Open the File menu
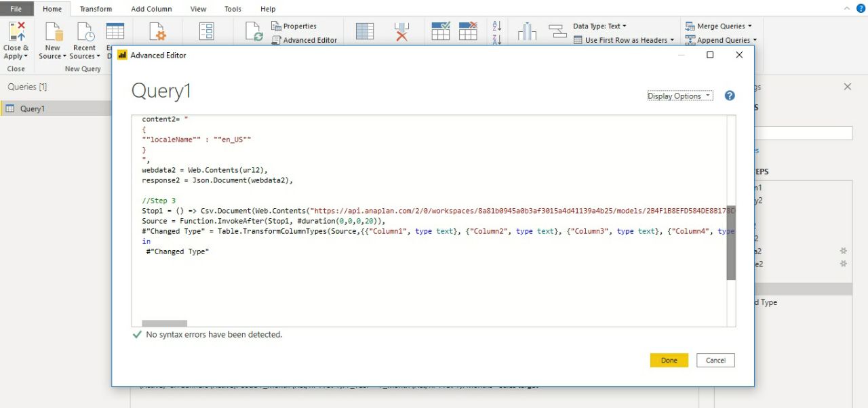This screenshot has height=408, width=868. [x=16, y=9]
